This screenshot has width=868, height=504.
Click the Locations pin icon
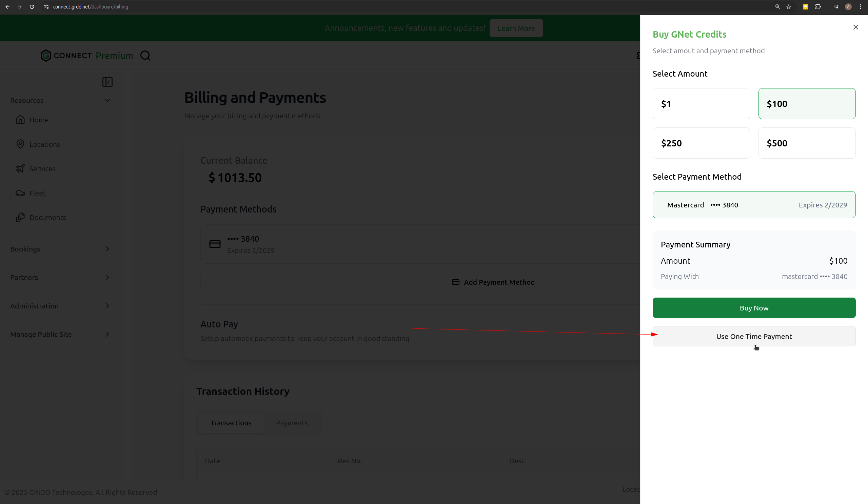coord(20,144)
